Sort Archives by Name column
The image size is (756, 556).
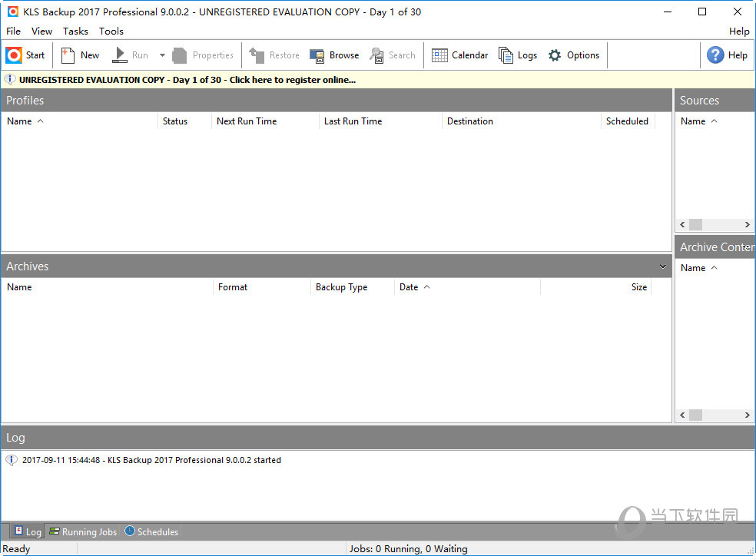point(107,287)
